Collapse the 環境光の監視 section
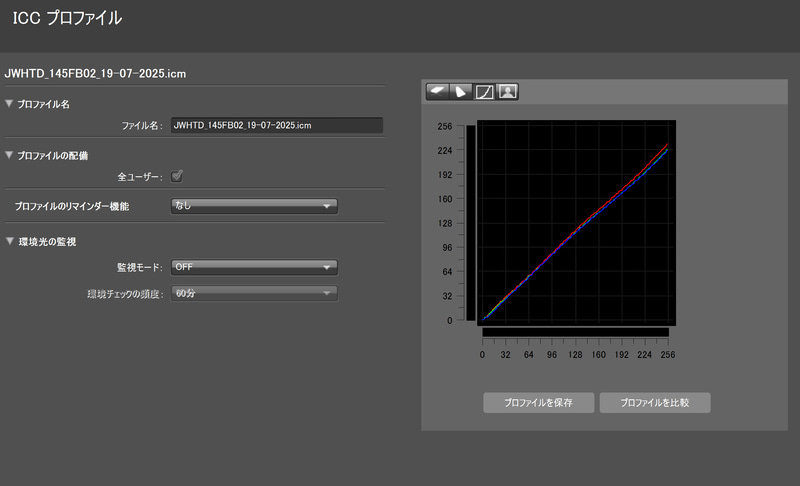The image size is (800, 486). click(9, 241)
